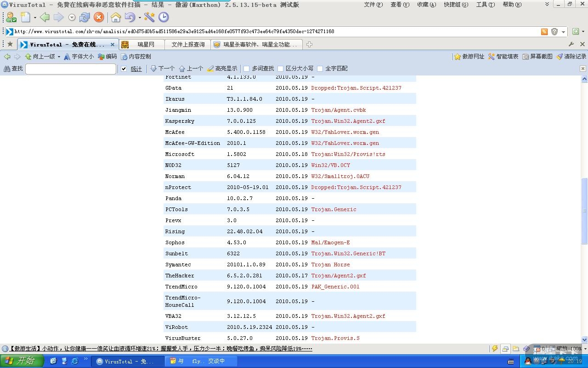588x368 pixels.
Task: Stop page loading with the red X icon
Action: pos(99,17)
